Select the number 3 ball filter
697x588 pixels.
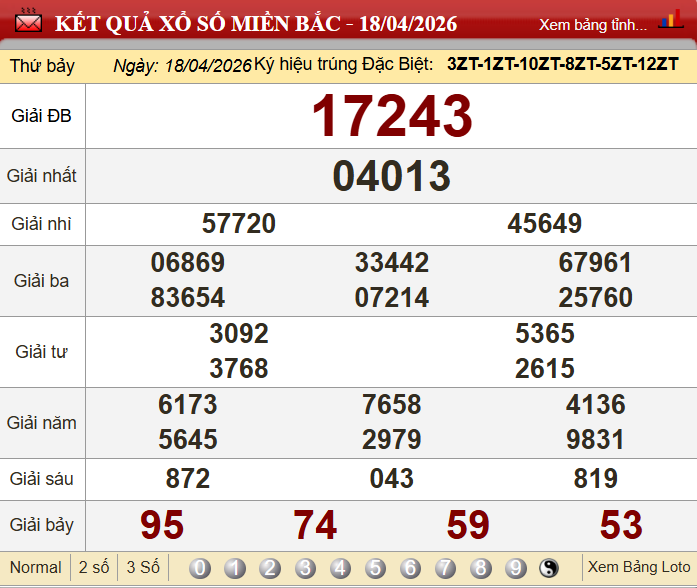[x=305, y=568]
